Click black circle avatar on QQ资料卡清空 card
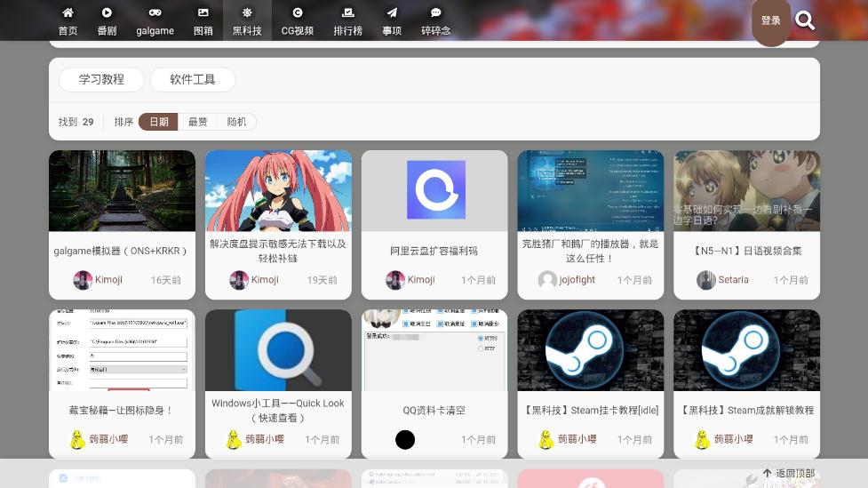868x488 pixels. (x=405, y=439)
